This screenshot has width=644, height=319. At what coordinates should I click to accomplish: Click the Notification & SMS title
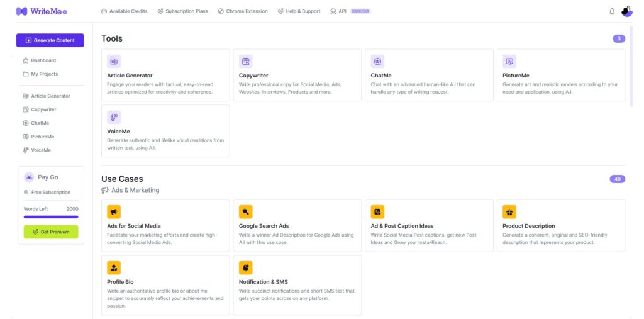tap(264, 282)
